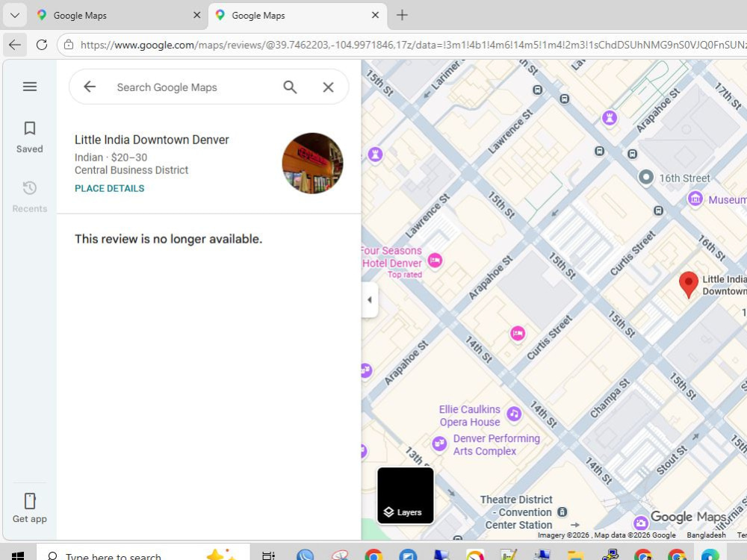Image resolution: width=747 pixels, height=560 pixels.
Task: Click the magnifier search icon
Action: click(x=290, y=87)
